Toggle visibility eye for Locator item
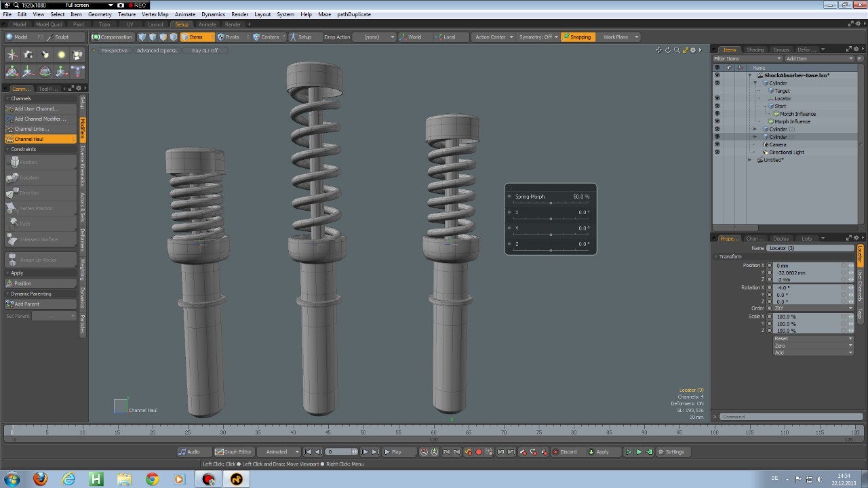This screenshot has width=868, height=488. pyautogui.click(x=717, y=98)
